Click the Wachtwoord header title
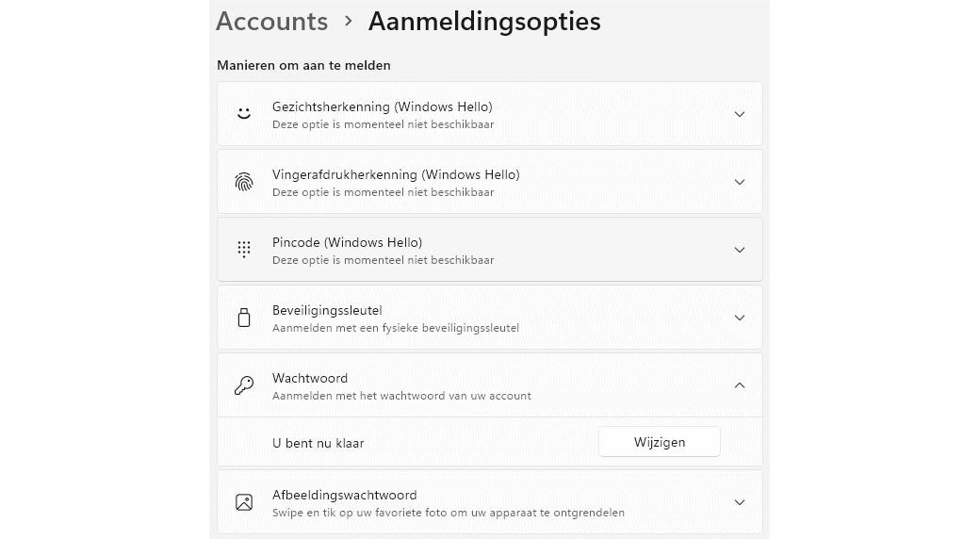The width and height of the screenshot is (980, 539). click(310, 378)
